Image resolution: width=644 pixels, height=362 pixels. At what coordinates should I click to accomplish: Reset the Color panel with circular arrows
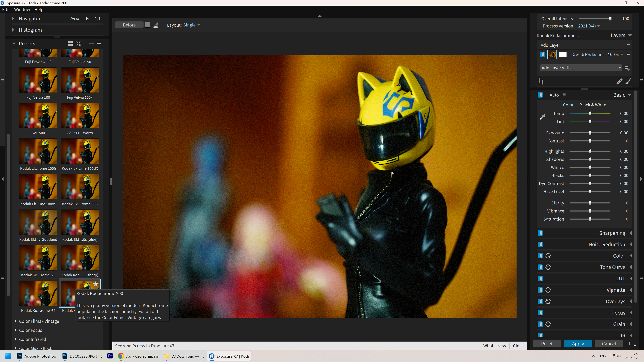point(548,256)
